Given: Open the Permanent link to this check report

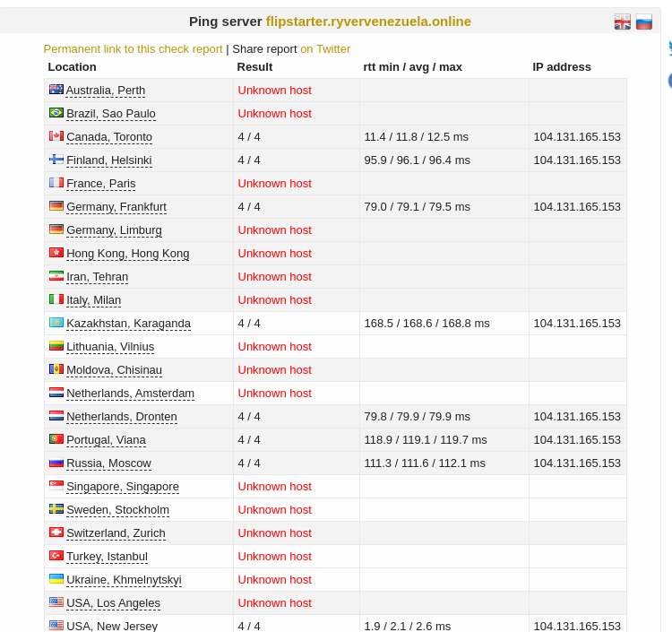Looking at the screenshot, I should tap(133, 49).
